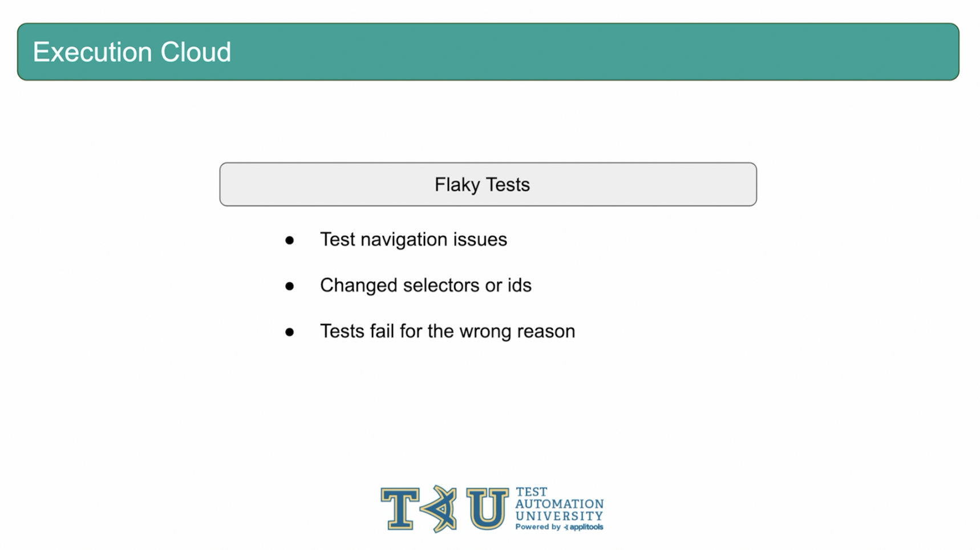Click the star emblem between T and U
980x550 pixels.
(x=439, y=508)
